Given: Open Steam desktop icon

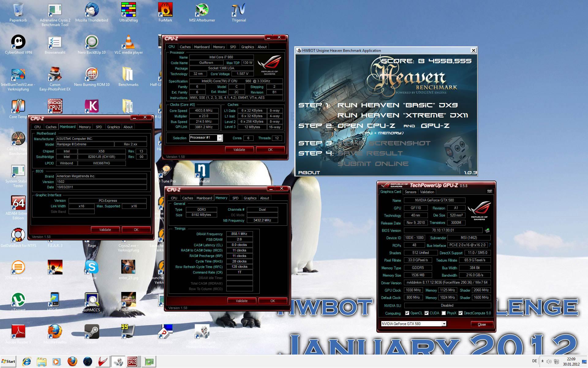Looking at the screenshot, I should (92, 332).
